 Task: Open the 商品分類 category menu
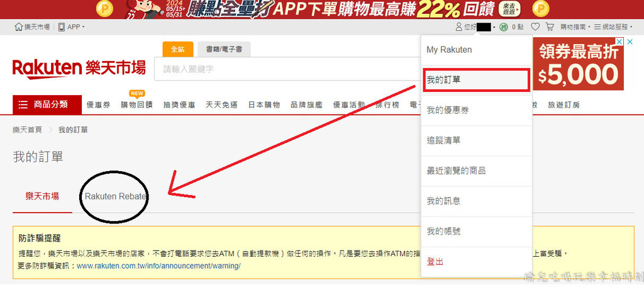(x=47, y=104)
